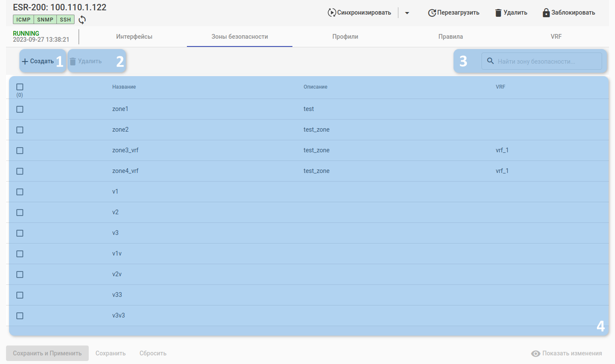
Task: Click the Сохранить и Применить button
Action: tap(47, 353)
